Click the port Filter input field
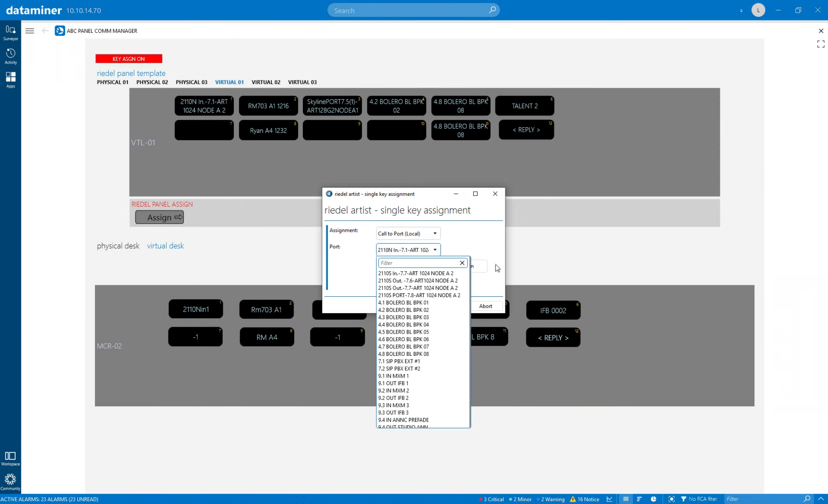Viewport: 828px width, 504px height. [x=418, y=263]
